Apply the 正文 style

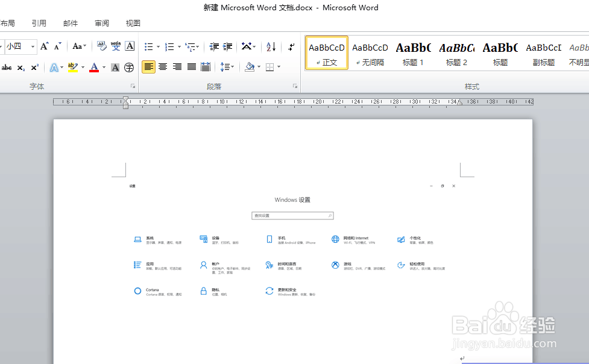tap(327, 53)
